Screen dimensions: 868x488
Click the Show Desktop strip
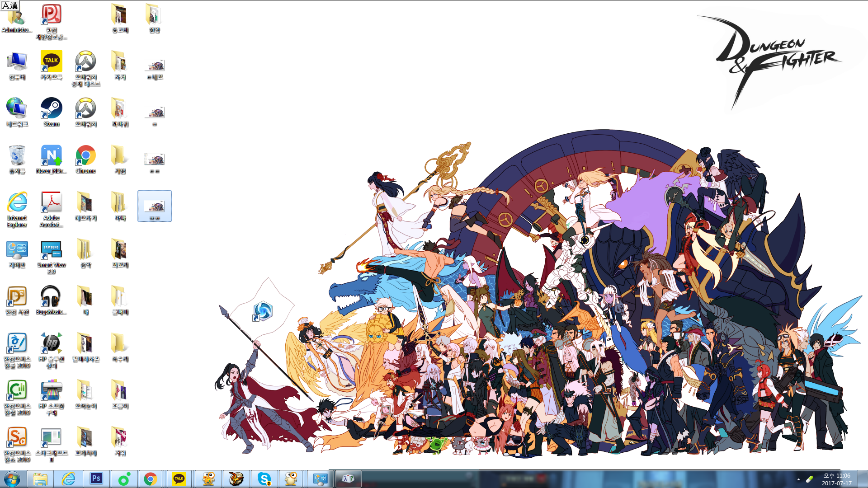pos(863,479)
